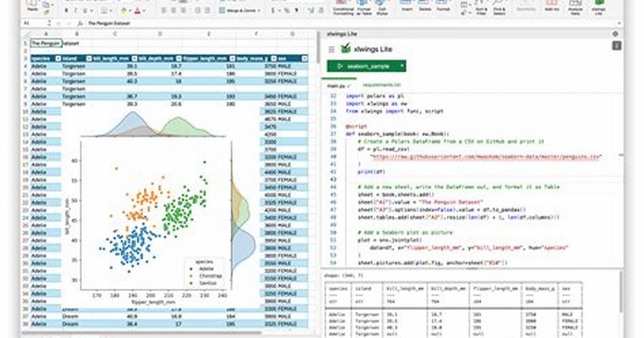Open the species column filter dropdown
Image resolution: width=644 pixels, height=338 pixels.
58,59
